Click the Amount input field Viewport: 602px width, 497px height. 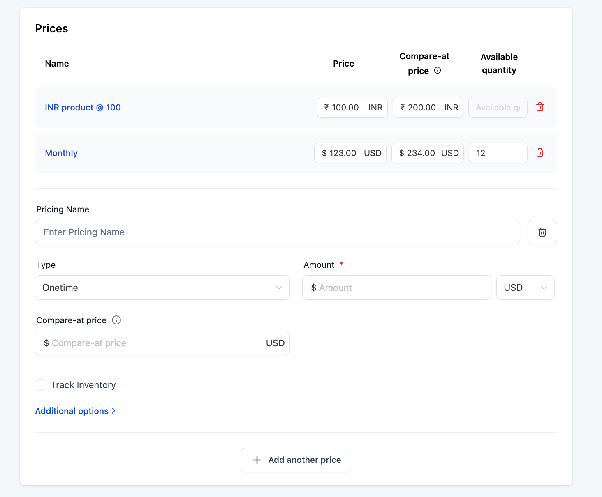tap(397, 287)
